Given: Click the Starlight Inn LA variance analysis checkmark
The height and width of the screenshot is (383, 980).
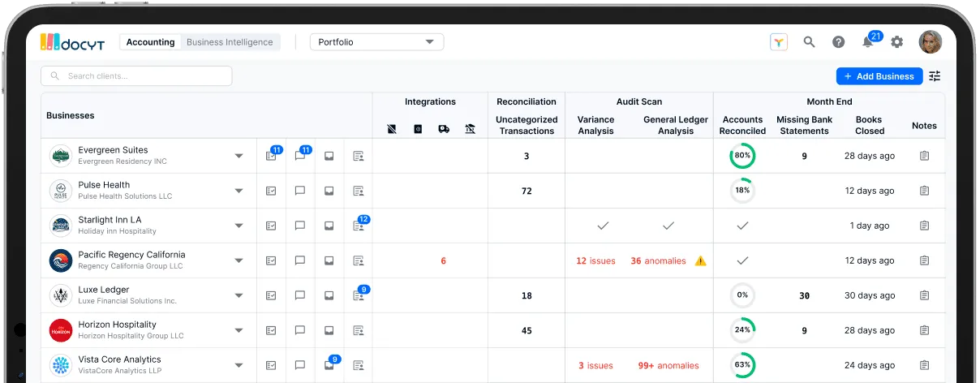Looking at the screenshot, I should point(603,226).
